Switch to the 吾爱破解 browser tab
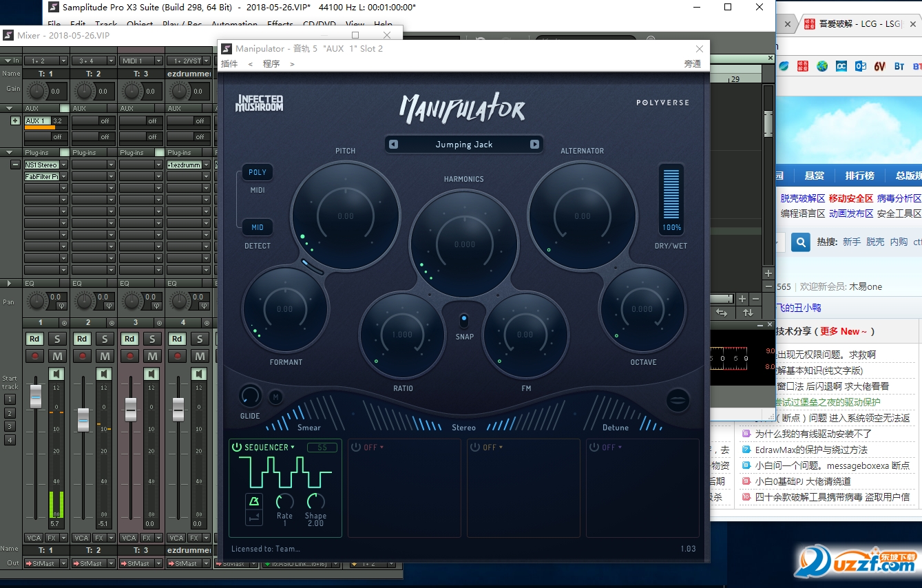The height and width of the screenshot is (588, 922). pos(860,23)
